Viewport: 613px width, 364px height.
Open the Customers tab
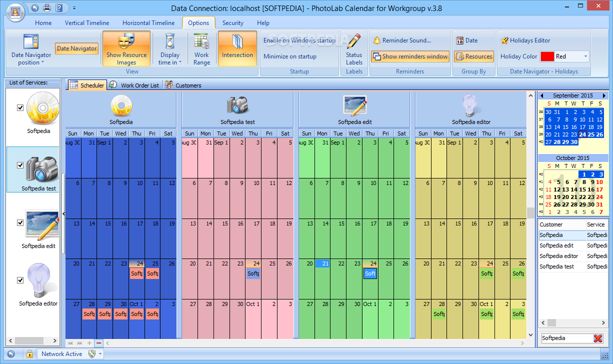point(183,85)
